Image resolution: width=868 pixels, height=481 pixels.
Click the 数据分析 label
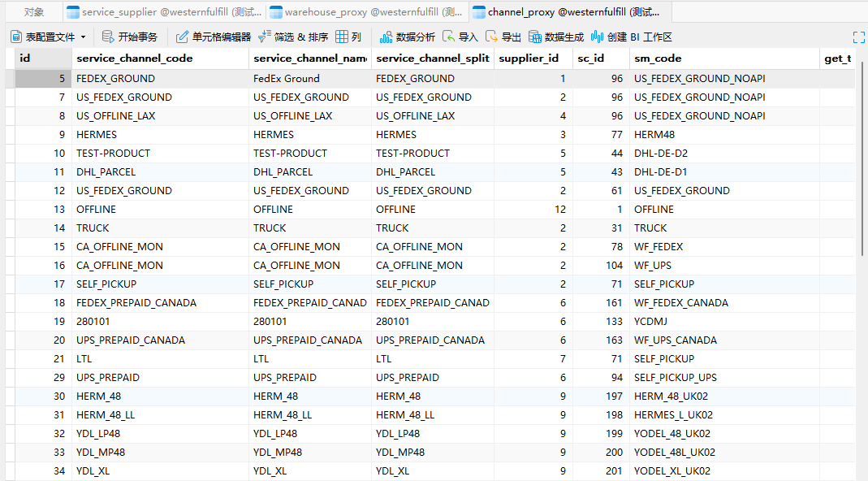point(416,37)
